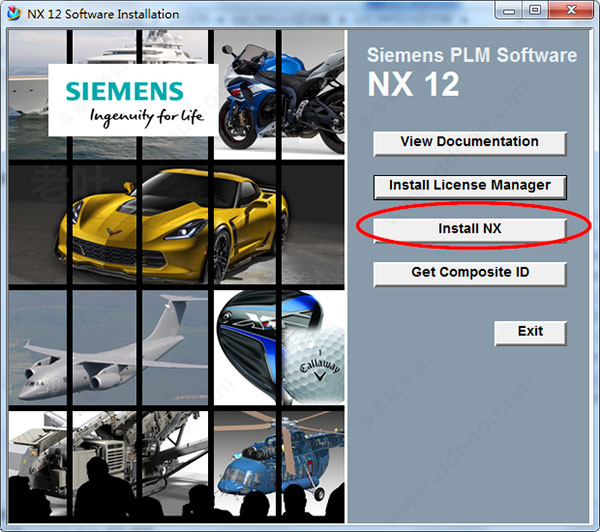Select Get Composite ID
600x532 pixels.
pyautogui.click(x=470, y=273)
